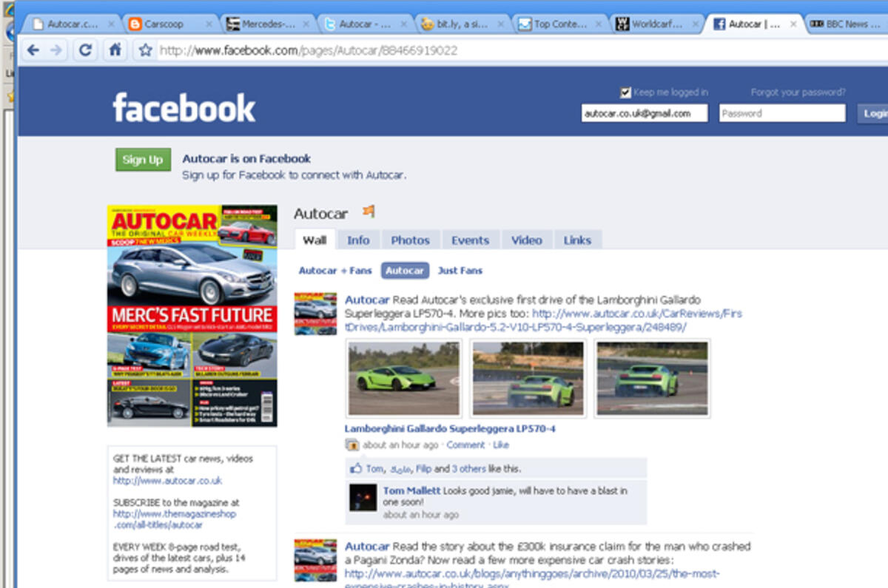Open sidebar themagazineshop subscribe link
The image size is (888, 588).
coord(175,519)
